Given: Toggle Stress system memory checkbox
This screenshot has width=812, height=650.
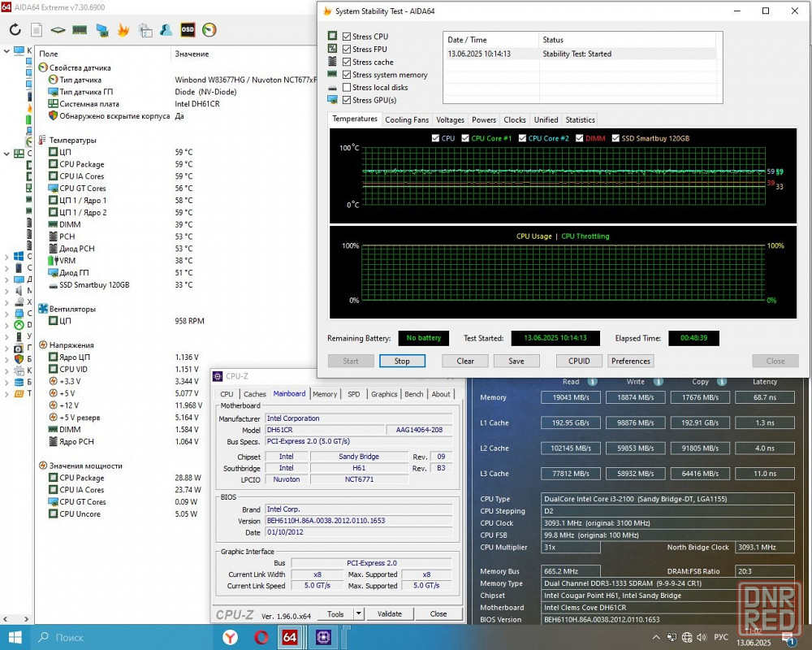Looking at the screenshot, I should [347, 75].
